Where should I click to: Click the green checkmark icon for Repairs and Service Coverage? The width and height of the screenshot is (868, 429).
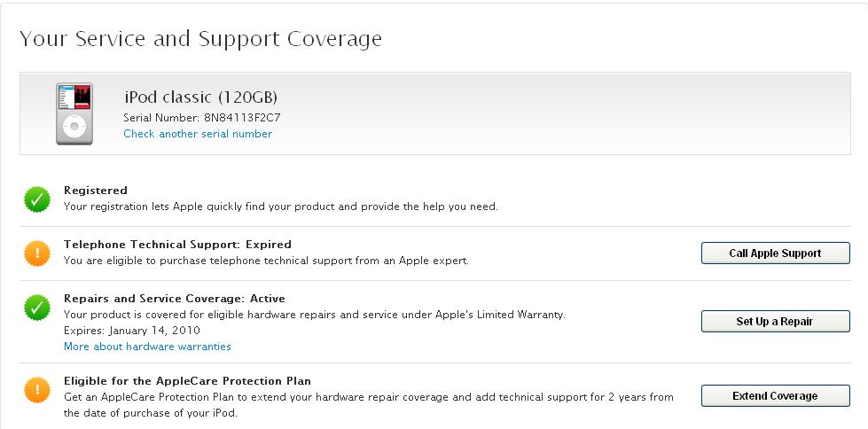37,308
